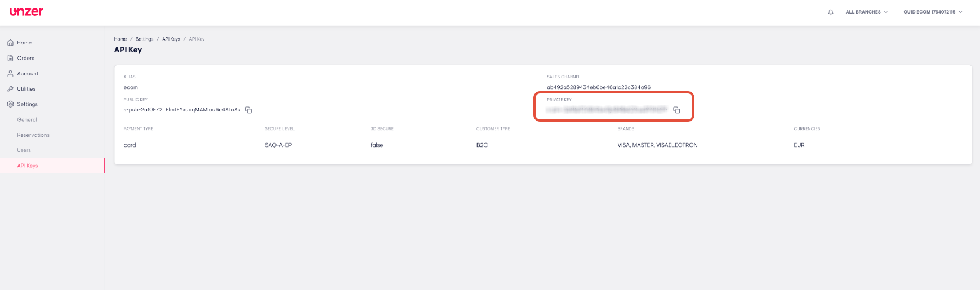Screen dimensions: 980x290
Task: Click the VISA, MASTER, VISAELECTRON brands cell
Action: click(x=657, y=145)
